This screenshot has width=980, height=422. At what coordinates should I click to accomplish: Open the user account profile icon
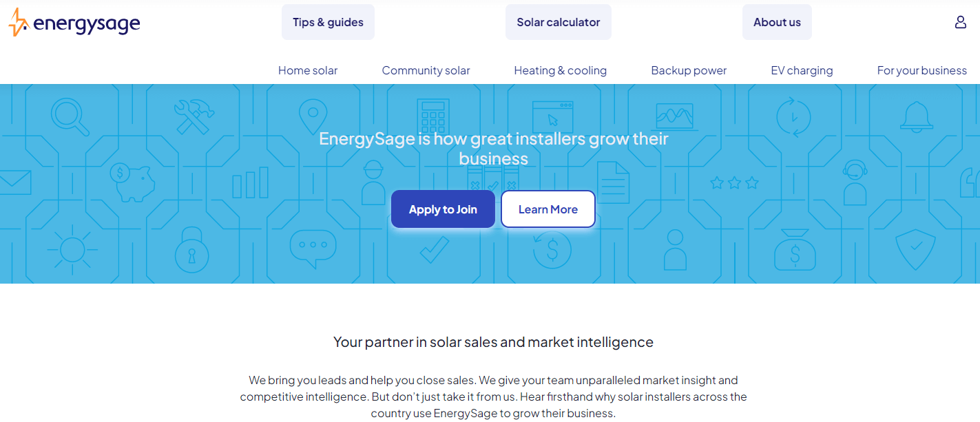(x=960, y=22)
